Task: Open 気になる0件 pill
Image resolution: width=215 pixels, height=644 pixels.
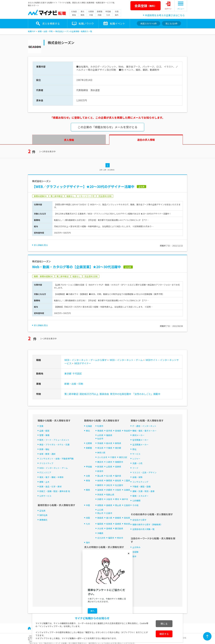Action: (x=171, y=24)
